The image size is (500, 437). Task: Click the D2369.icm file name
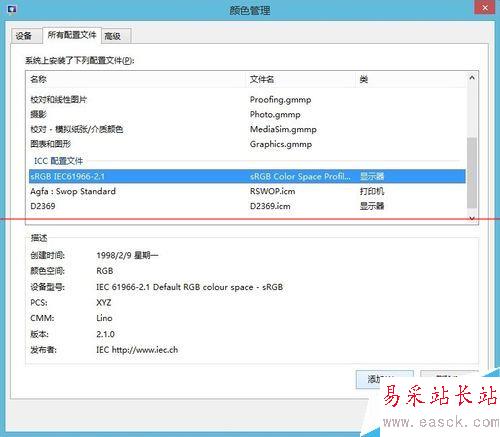270,206
